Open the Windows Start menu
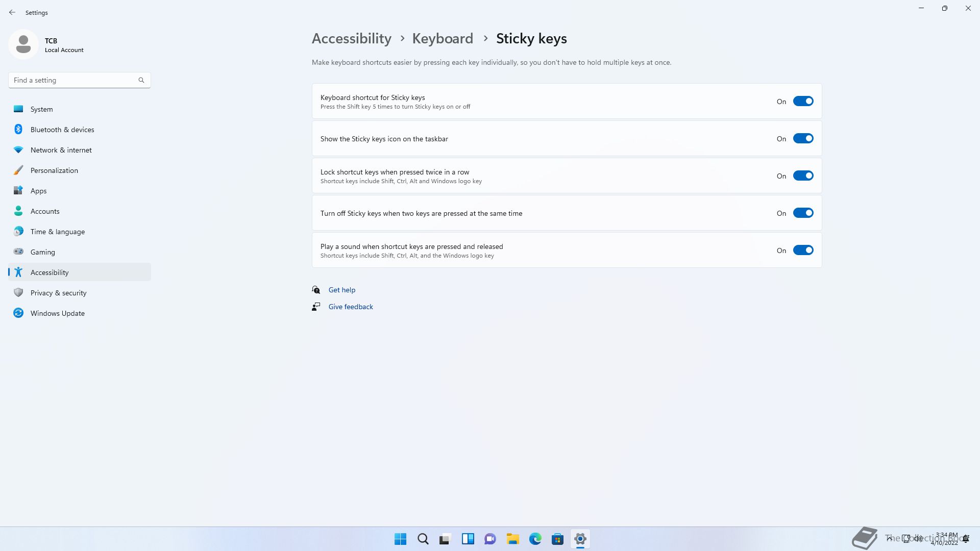 coord(401,539)
